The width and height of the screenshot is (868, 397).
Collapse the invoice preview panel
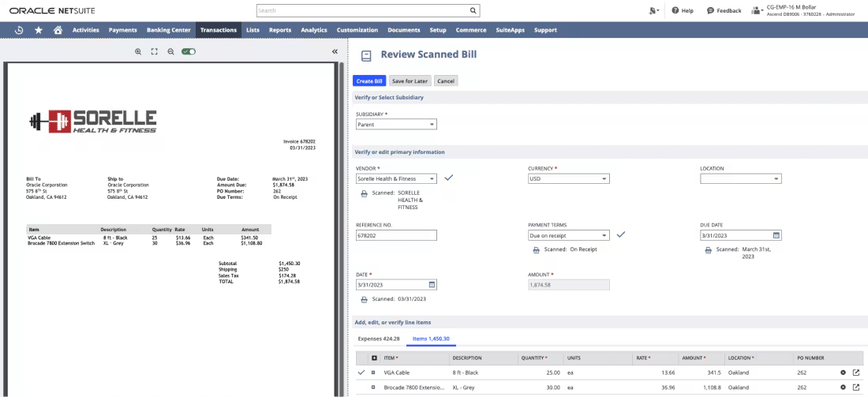tap(335, 51)
